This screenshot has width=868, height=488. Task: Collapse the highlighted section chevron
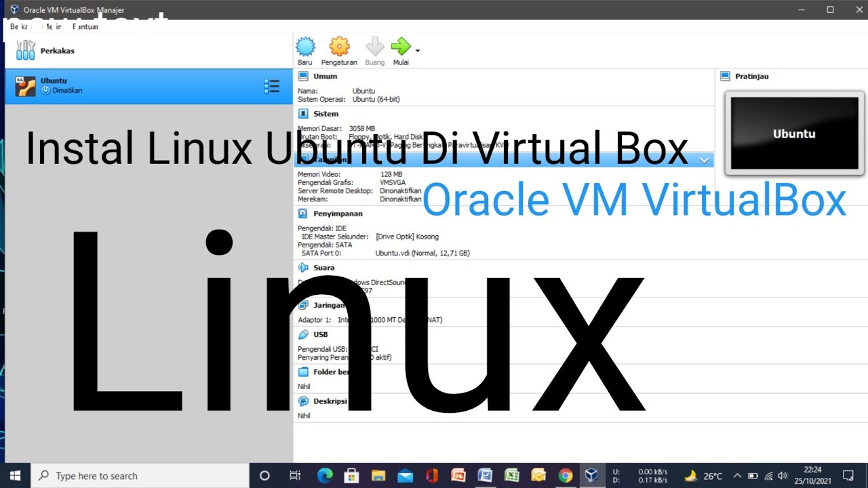[x=704, y=160]
